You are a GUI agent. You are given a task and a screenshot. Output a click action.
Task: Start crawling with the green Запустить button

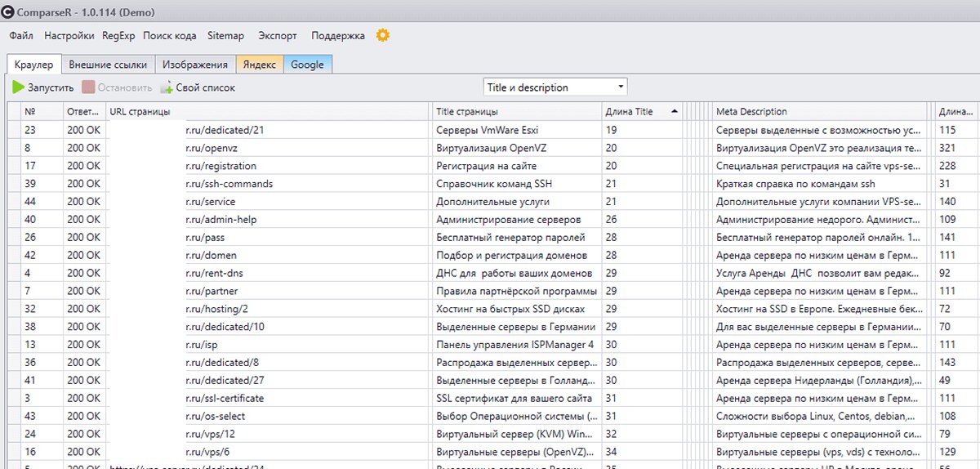click(43, 87)
